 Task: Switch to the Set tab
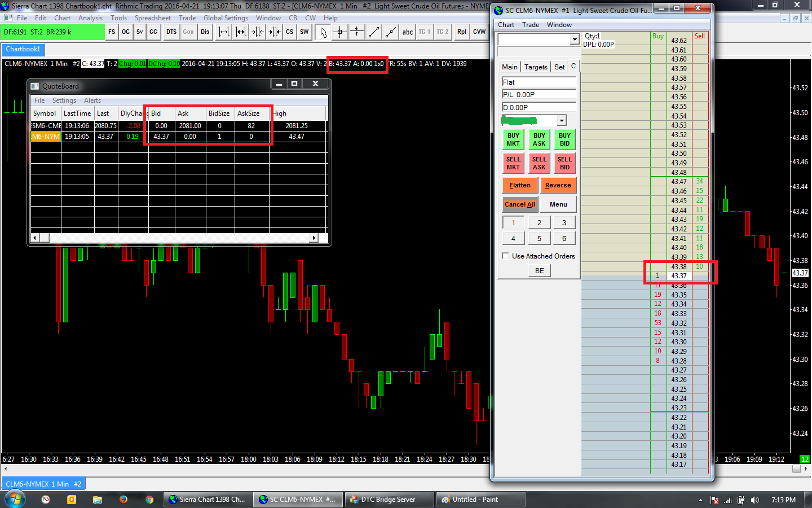pyautogui.click(x=559, y=67)
